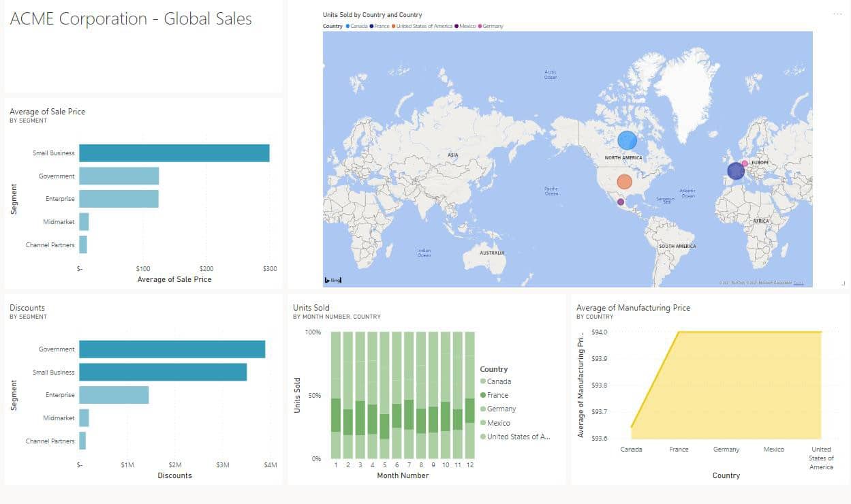Click the Units Sold by Country and Country title
This screenshot has width=851, height=504.
click(372, 15)
